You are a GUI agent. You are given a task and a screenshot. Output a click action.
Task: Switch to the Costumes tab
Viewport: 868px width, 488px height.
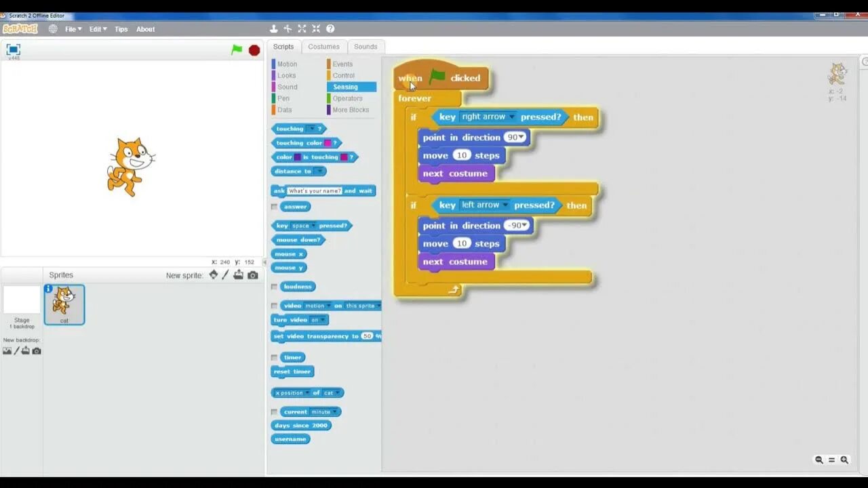323,47
